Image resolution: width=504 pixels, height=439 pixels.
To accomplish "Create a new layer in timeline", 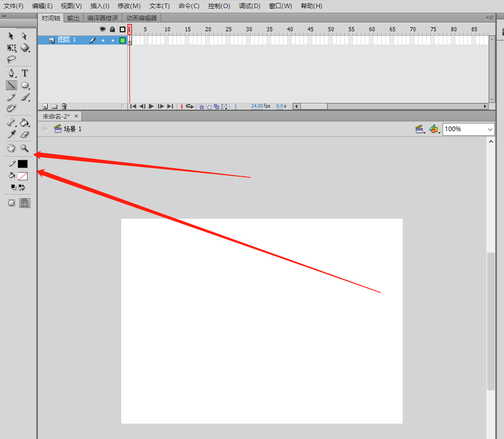I will point(45,106).
